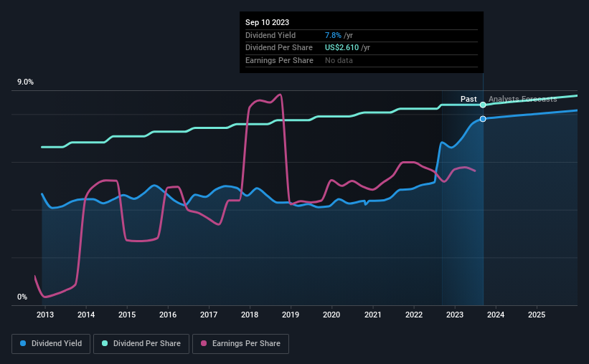
Task: Click the 2022 x-axis year label
Action: (413, 315)
